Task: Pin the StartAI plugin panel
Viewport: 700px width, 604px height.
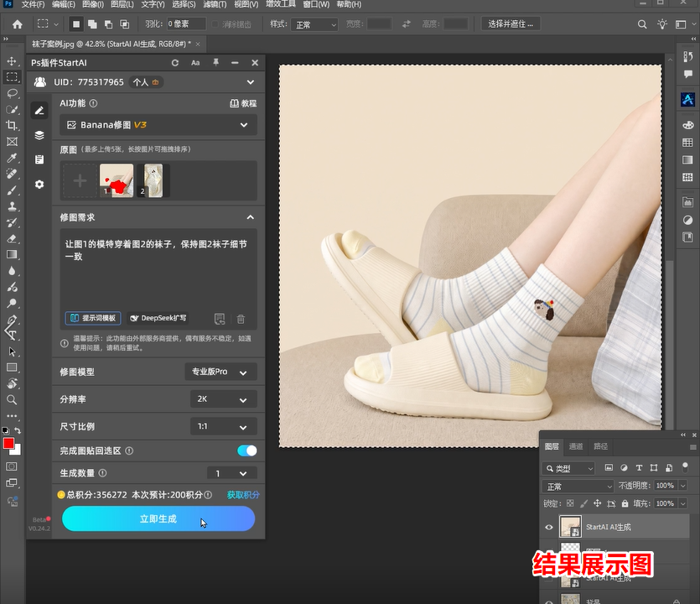Action: [215, 63]
